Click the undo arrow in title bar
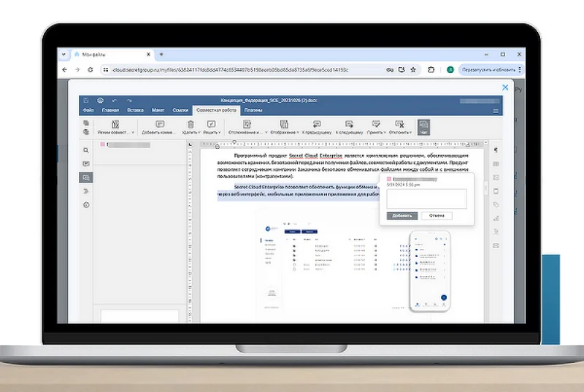Viewport: 584px width, 392px height. pos(115,101)
